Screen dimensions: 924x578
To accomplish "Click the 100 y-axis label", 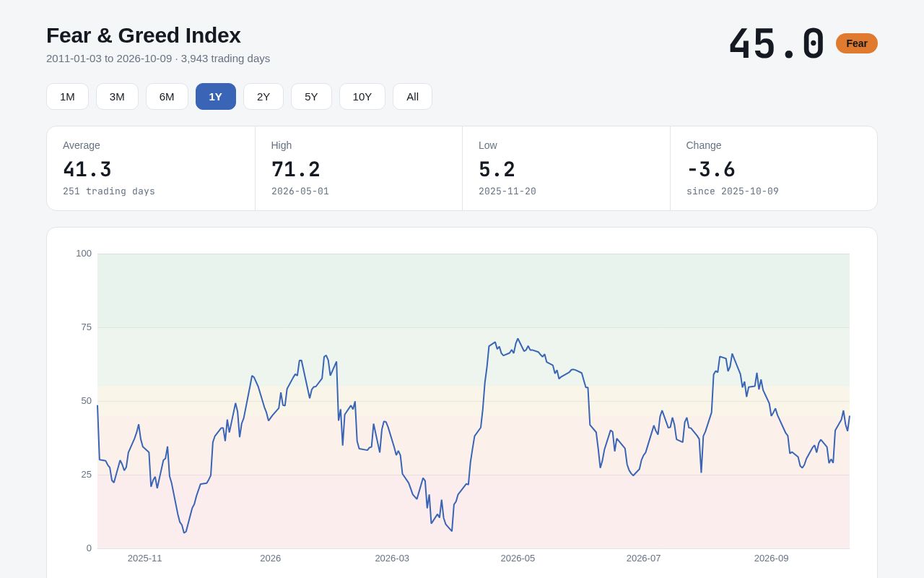I will click(x=84, y=254).
